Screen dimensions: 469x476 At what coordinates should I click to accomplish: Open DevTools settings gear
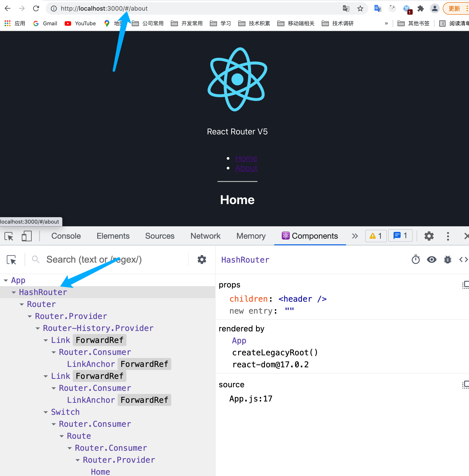tap(429, 236)
